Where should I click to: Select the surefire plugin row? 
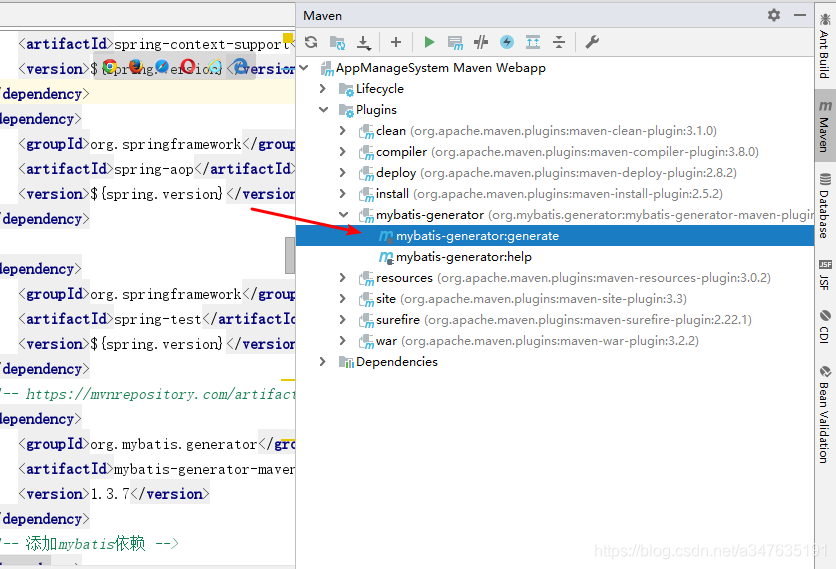[x=555, y=319]
